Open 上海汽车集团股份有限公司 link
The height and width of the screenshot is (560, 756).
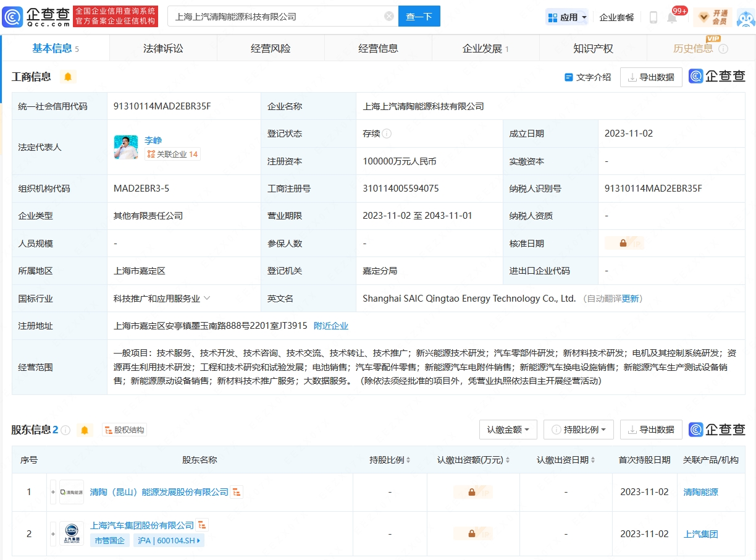pyautogui.click(x=142, y=525)
